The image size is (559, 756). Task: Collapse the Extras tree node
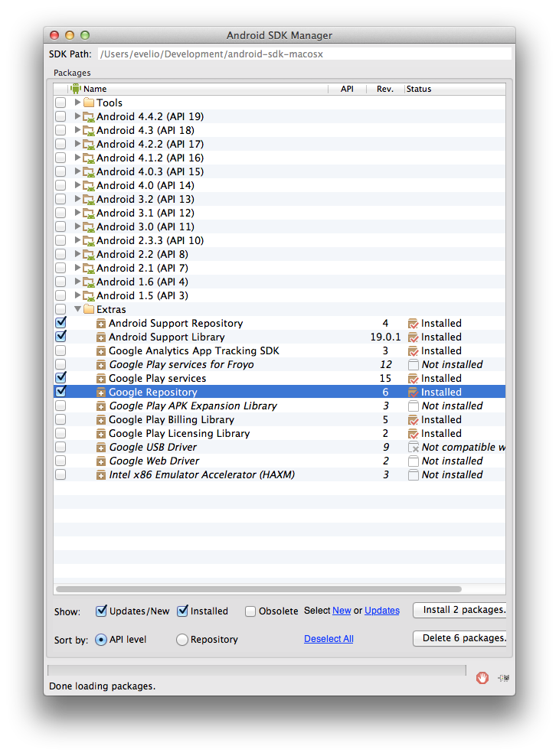tap(77, 309)
